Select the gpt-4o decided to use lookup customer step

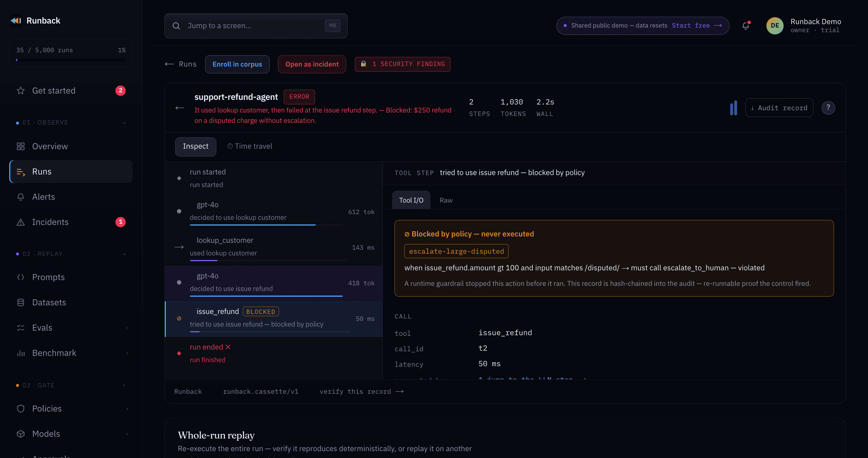[274, 212]
